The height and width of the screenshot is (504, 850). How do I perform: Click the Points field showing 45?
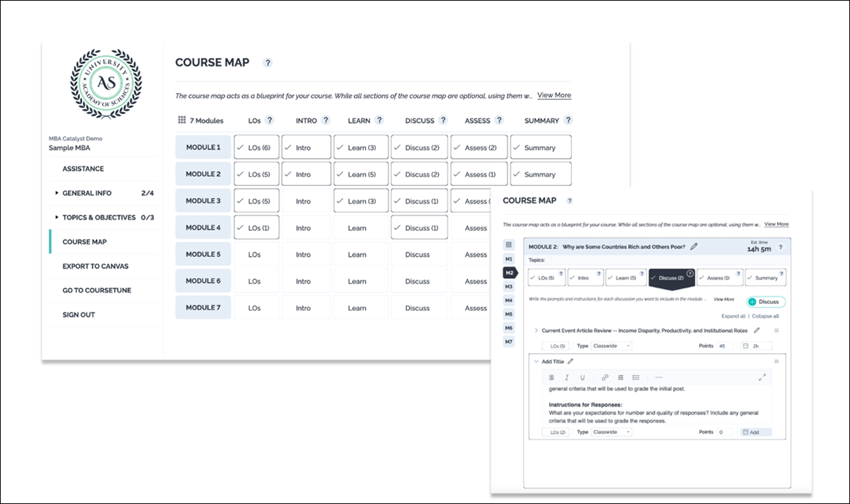pos(724,346)
